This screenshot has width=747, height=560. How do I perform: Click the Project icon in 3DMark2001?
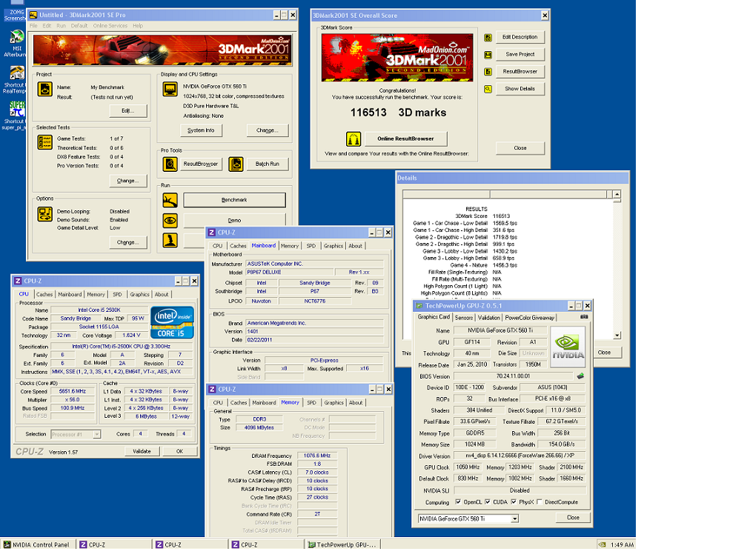44,89
